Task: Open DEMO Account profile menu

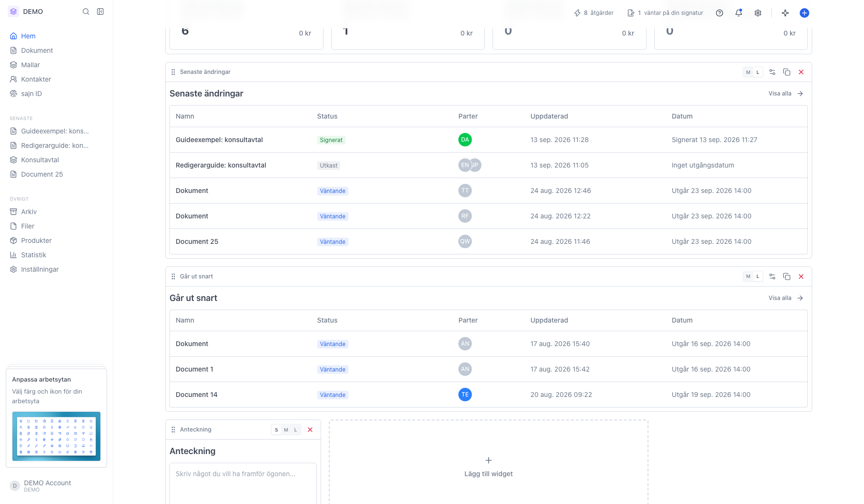Action: click(56, 486)
